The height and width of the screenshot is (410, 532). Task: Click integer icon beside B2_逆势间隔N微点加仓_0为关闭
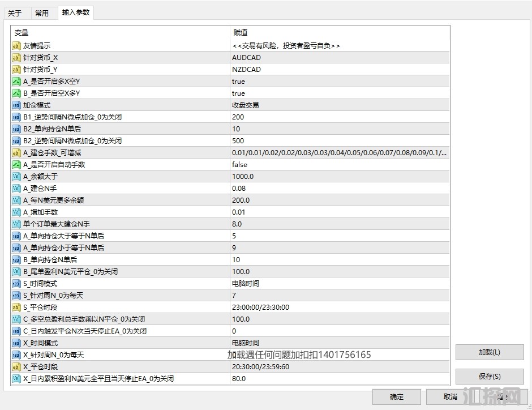(x=16, y=141)
